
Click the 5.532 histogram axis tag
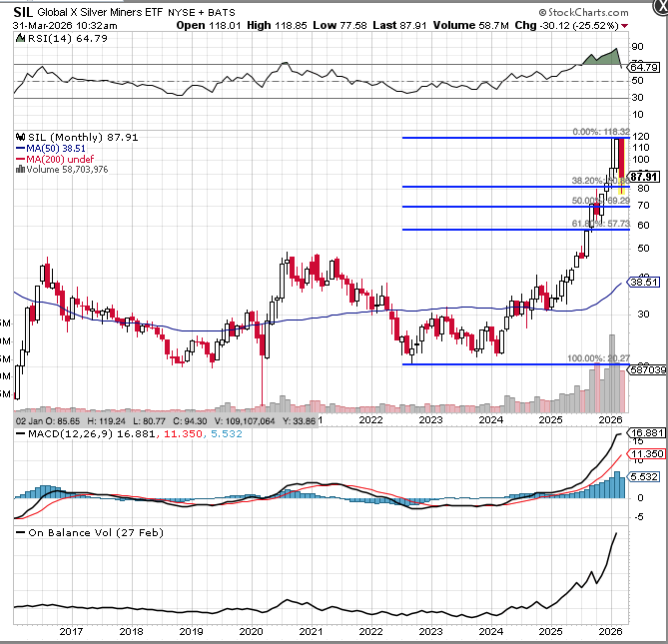(x=644, y=476)
